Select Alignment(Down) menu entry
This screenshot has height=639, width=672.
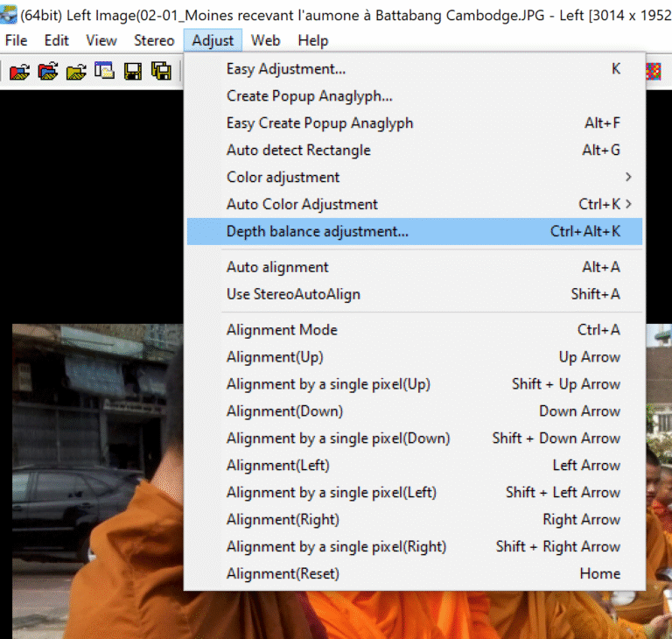pyautogui.click(x=415, y=411)
